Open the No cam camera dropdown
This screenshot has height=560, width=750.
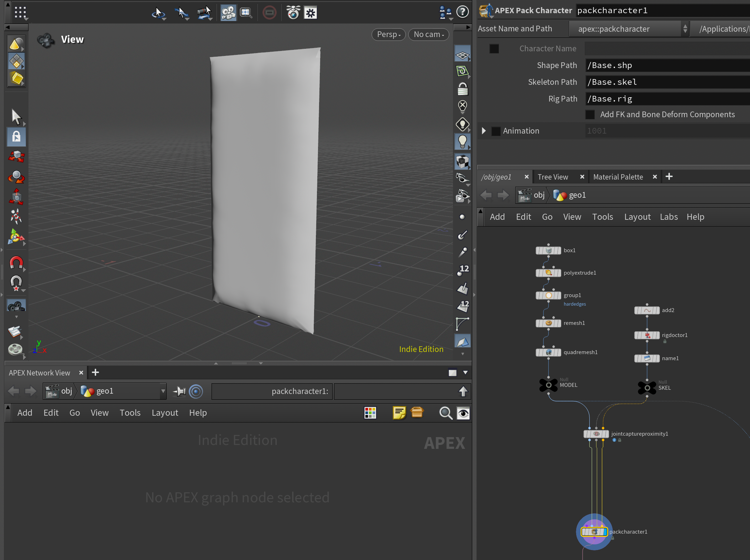(428, 35)
